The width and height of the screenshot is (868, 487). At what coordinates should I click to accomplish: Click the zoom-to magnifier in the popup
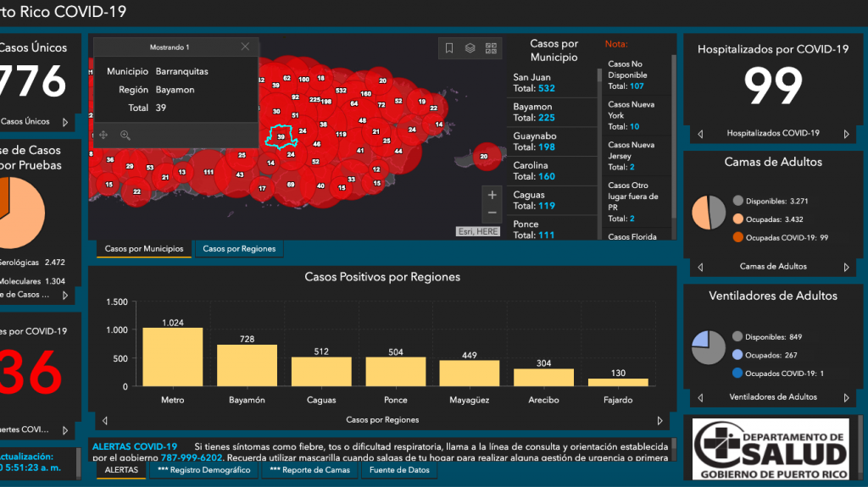click(x=125, y=135)
